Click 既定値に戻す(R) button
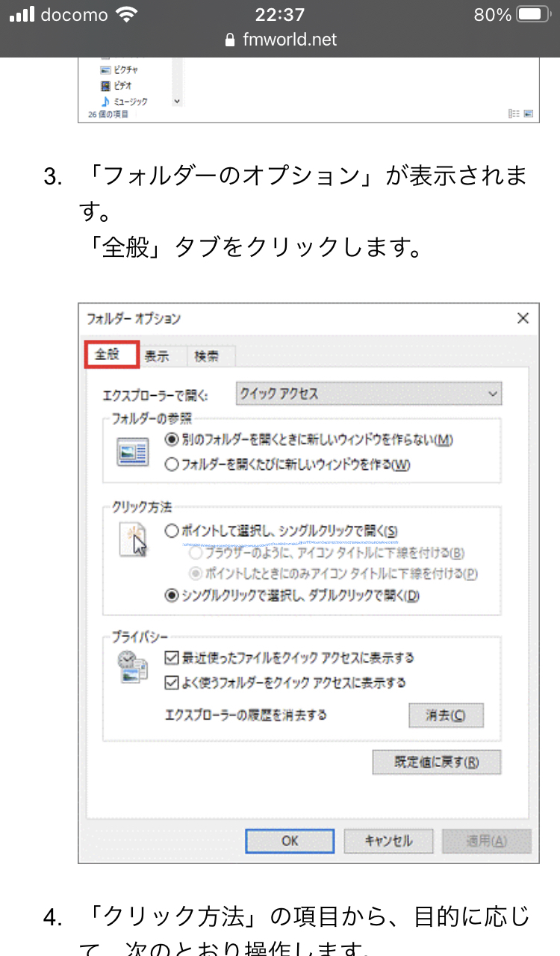 [437, 763]
